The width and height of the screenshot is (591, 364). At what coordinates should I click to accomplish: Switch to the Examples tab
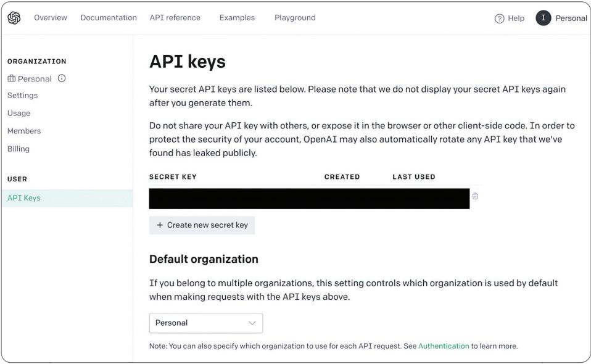click(x=237, y=18)
